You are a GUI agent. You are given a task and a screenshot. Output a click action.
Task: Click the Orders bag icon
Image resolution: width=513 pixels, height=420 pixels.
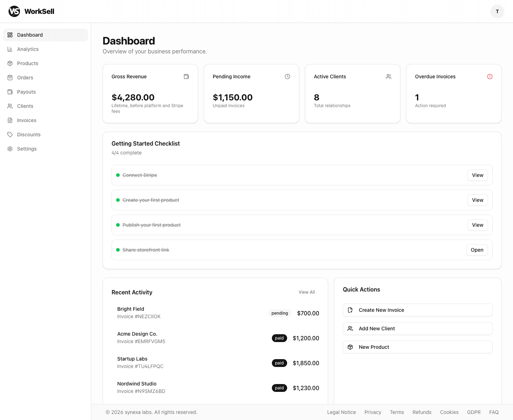(x=10, y=78)
